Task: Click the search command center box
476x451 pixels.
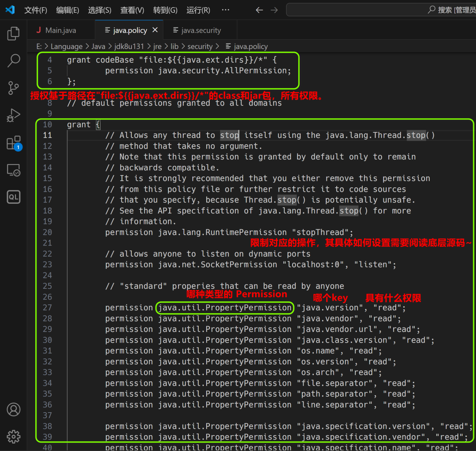Action: tap(381, 10)
